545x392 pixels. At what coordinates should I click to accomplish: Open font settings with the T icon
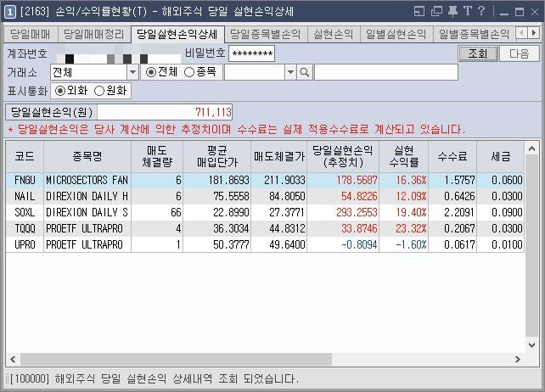tap(468, 12)
